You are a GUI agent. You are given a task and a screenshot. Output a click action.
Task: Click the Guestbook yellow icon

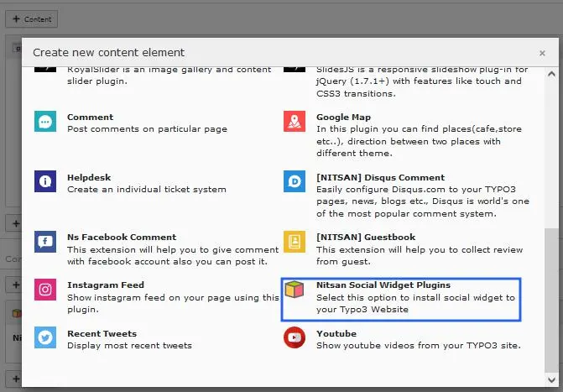click(x=295, y=242)
